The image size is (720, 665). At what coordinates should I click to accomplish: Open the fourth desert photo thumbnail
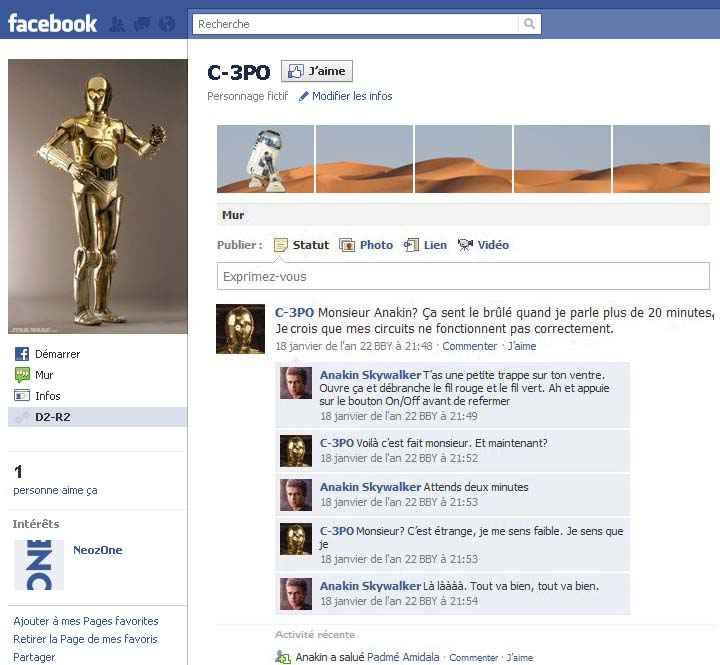point(562,159)
